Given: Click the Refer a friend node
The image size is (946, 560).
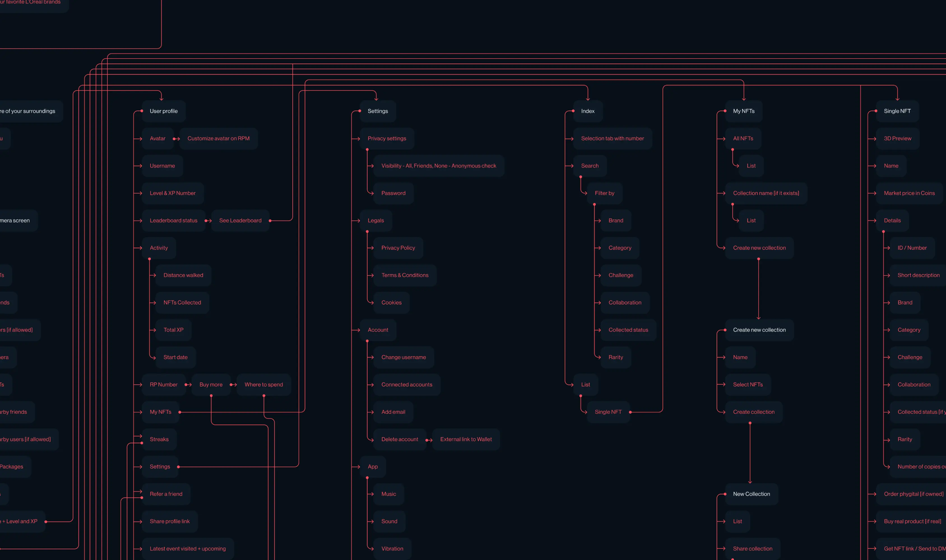Looking at the screenshot, I should (x=166, y=494).
